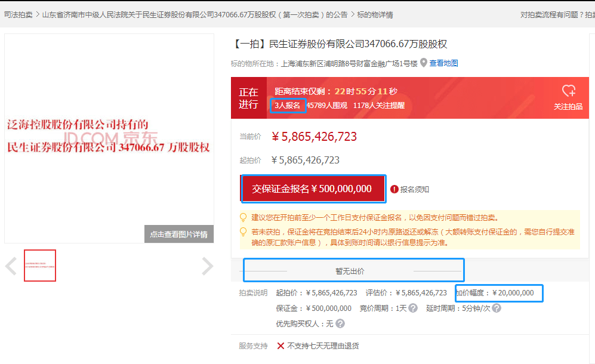Click the help icon next to 优先购买权人
The image size is (595, 364).
[x=340, y=323]
